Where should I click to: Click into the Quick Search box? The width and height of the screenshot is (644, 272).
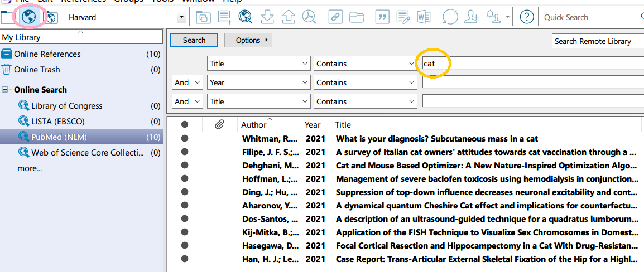click(x=592, y=17)
